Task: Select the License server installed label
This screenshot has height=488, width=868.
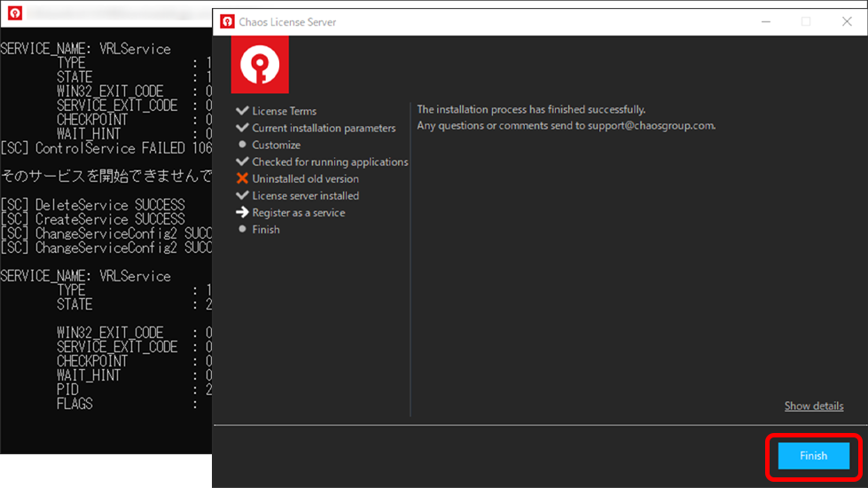Action: click(306, 195)
